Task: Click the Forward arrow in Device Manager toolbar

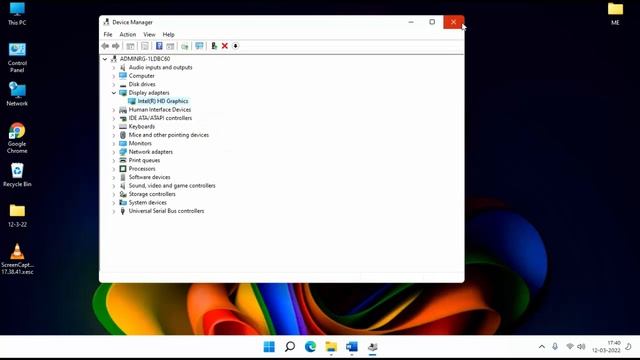Action: tap(116, 46)
